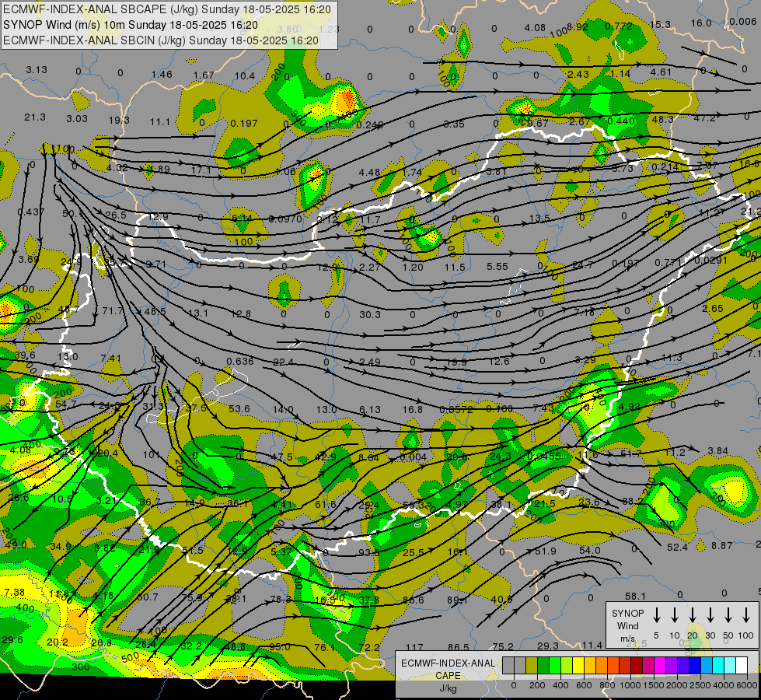Click the 30.3 value on the map

(x=370, y=315)
